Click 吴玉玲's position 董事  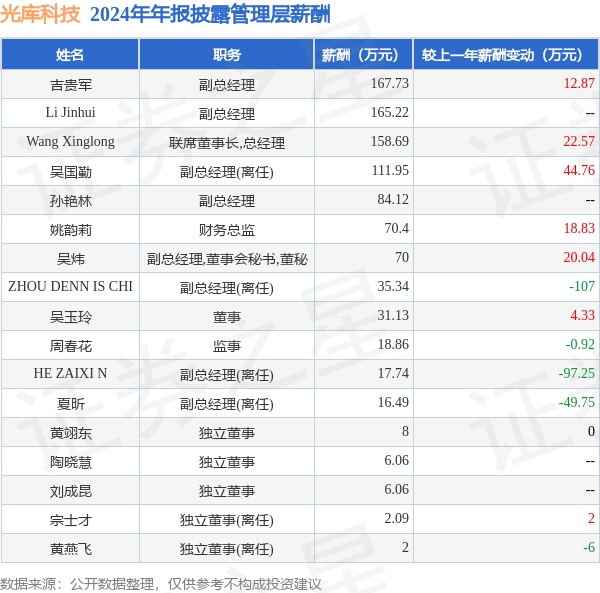[x=227, y=317]
